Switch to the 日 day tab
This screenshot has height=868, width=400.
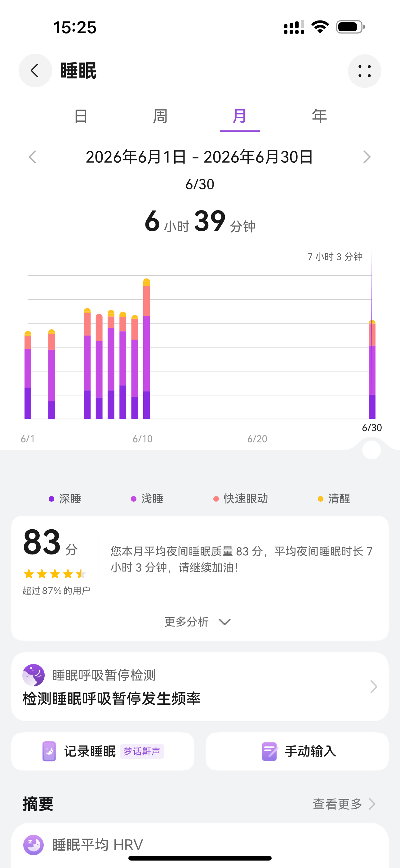81,116
